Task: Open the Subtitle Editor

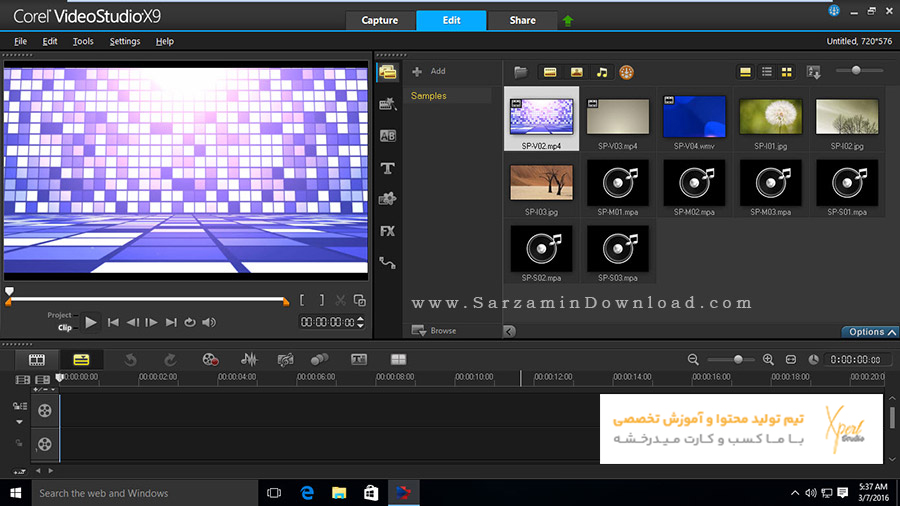Action: click(359, 360)
